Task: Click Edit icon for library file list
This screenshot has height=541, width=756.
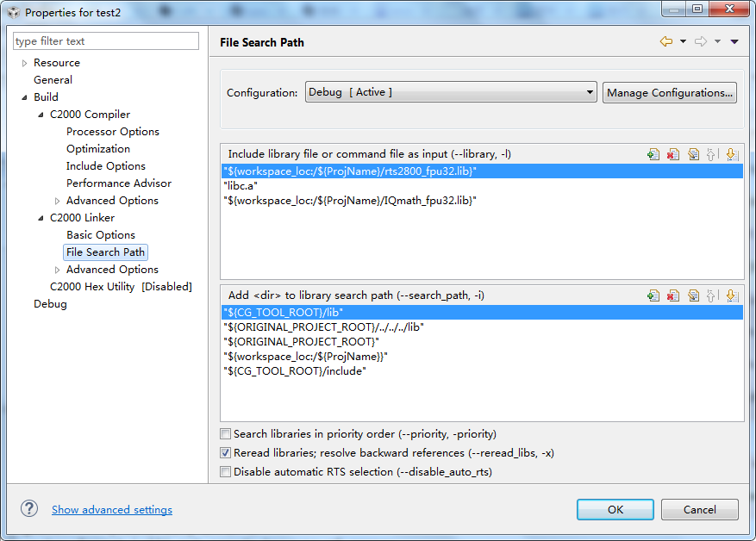Action: coord(693,154)
